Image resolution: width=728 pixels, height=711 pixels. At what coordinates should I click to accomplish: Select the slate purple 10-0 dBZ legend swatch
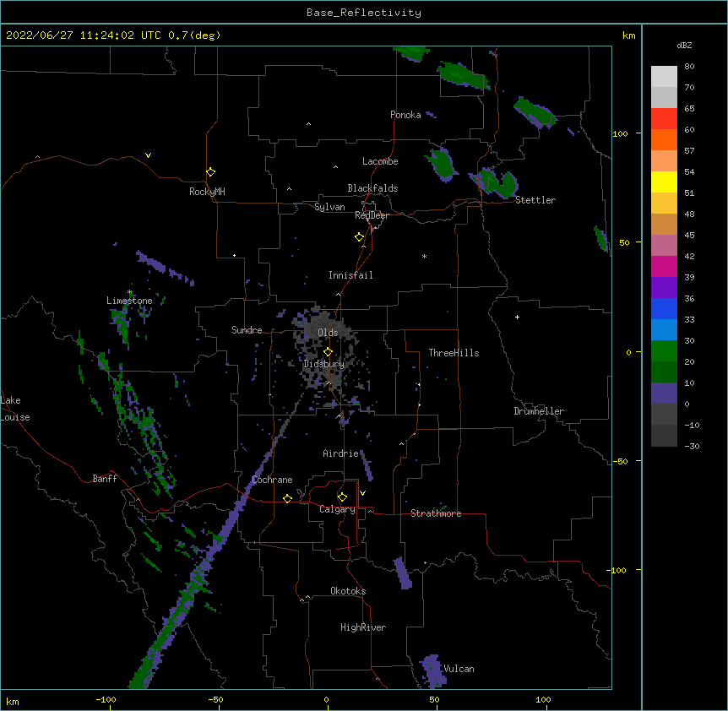tap(664, 393)
